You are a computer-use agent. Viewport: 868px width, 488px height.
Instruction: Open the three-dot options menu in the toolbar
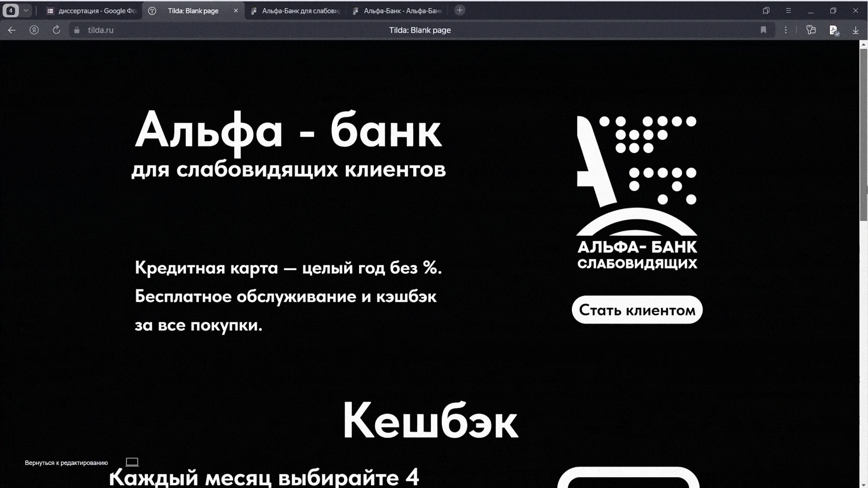(x=786, y=30)
